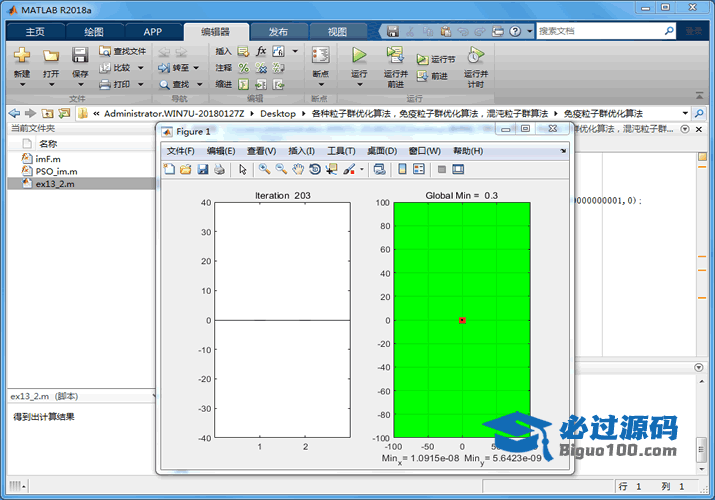The width and height of the screenshot is (715, 500).
Task: Run the script with green Run arrow
Action: pyautogui.click(x=359, y=55)
